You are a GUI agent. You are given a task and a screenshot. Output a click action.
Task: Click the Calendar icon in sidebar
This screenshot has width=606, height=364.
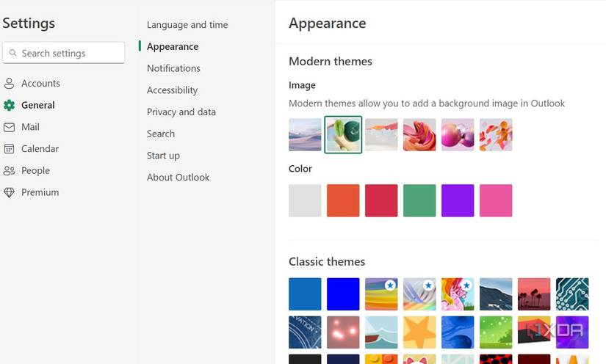(9, 149)
